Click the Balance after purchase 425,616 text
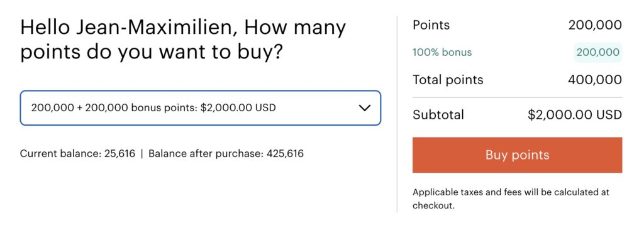The image size is (644, 228). pos(226,154)
